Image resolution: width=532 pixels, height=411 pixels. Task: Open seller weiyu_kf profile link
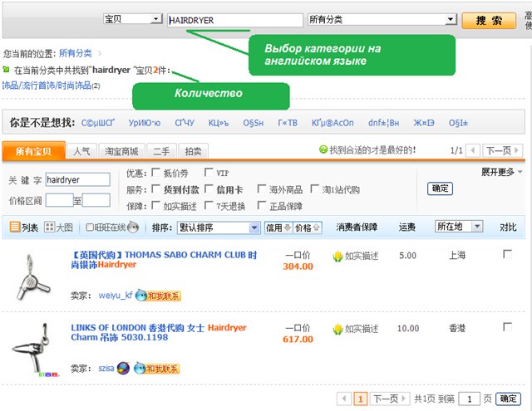pos(116,295)
